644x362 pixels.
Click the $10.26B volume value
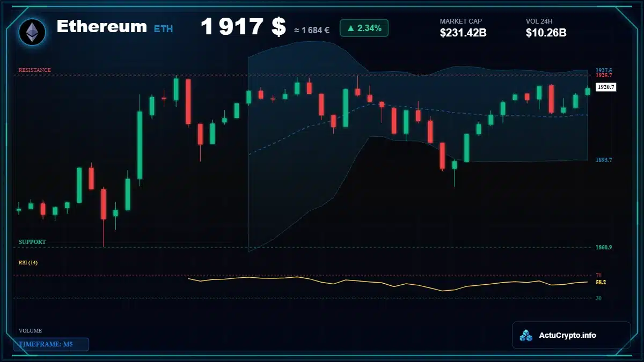tap(546, 33)
